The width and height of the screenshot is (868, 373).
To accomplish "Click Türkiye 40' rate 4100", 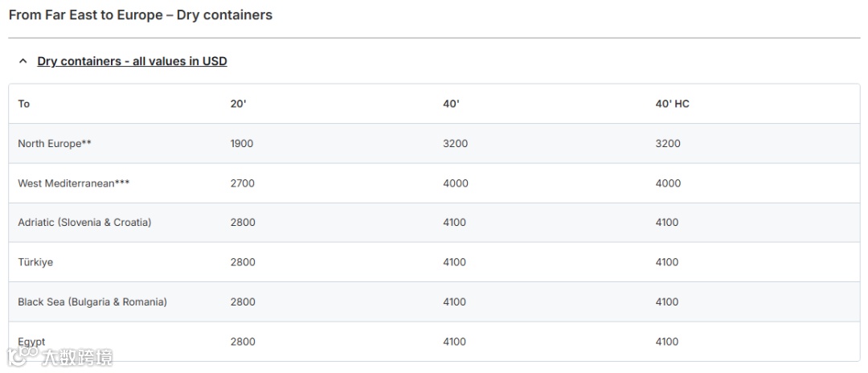I will pos(454,262).
